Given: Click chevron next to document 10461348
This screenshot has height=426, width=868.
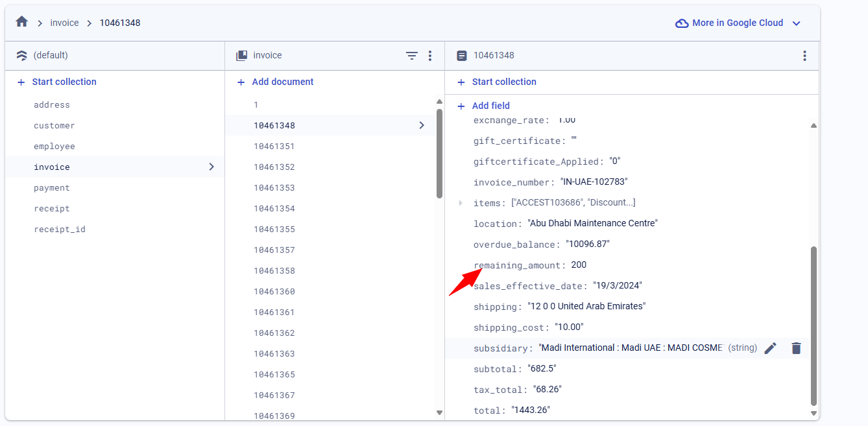Looking at the screenshot, I should (422, 125).
